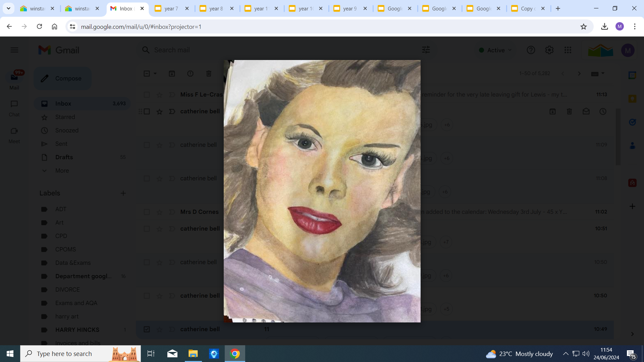This screenshot has height=362, width=644.
Task: Open the Gmail main menu hamburger icon
Action: pos(14,50)
